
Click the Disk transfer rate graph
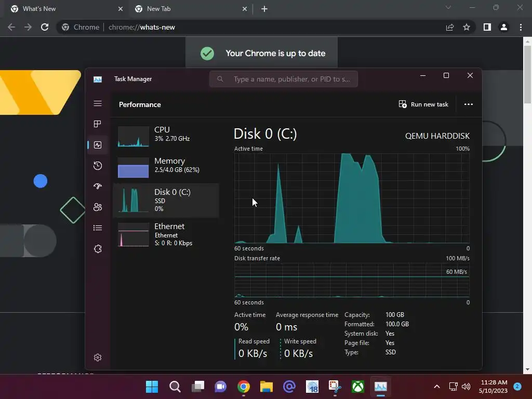(352, 280)
